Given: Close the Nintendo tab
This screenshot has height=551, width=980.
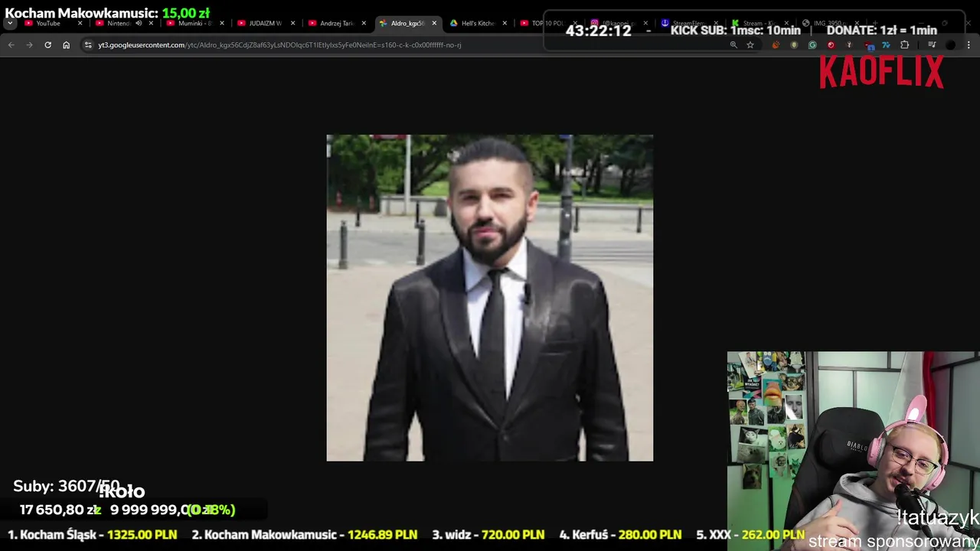Looking at the screenshot, I should point(151,23).
